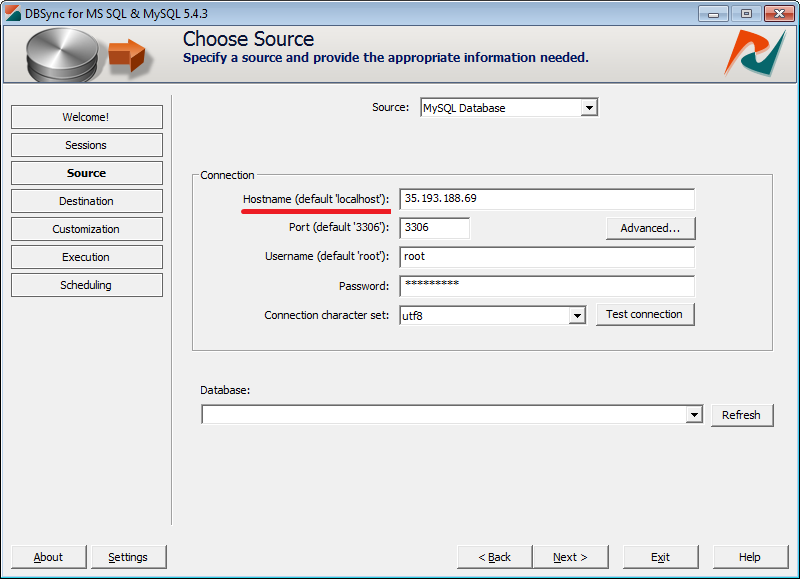Close the DBSync window
Screen dimensions: 800x579
[780, 14]
